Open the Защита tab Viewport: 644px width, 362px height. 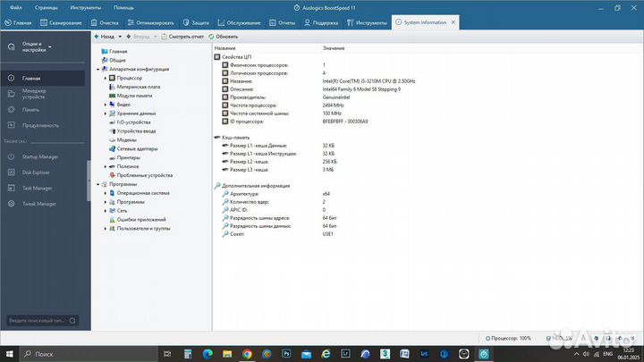point(196,22)
